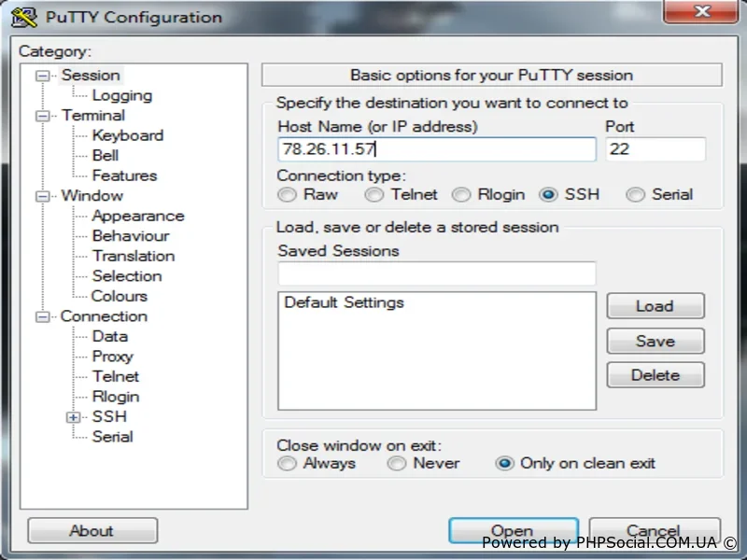
Task: Click the PuTTY icon in title bar
Action: coord(25,17)
